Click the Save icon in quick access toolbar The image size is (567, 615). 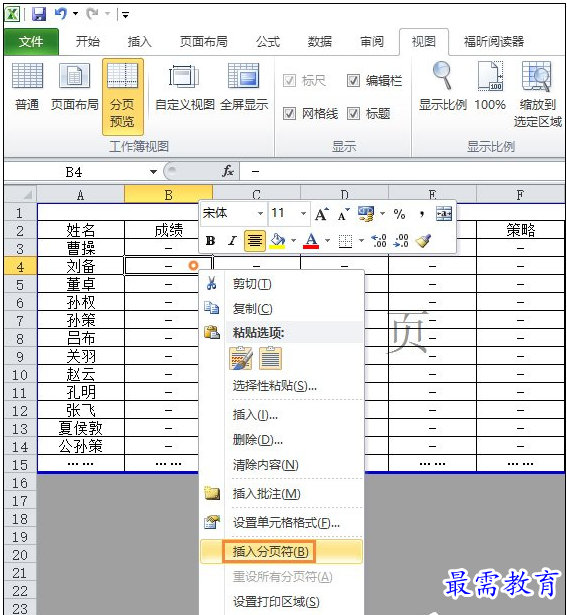[38, 15]
